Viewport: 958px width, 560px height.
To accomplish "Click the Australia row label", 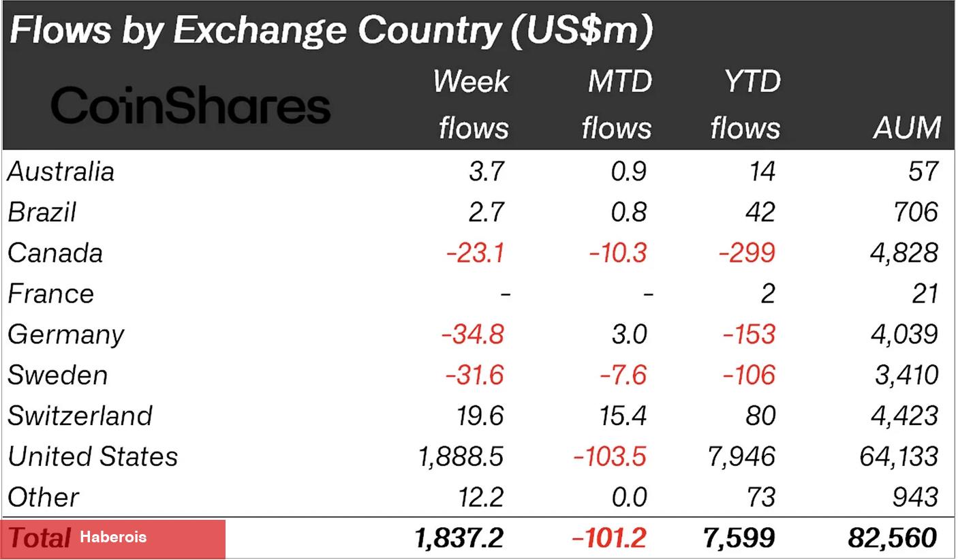I will (61, 171).
